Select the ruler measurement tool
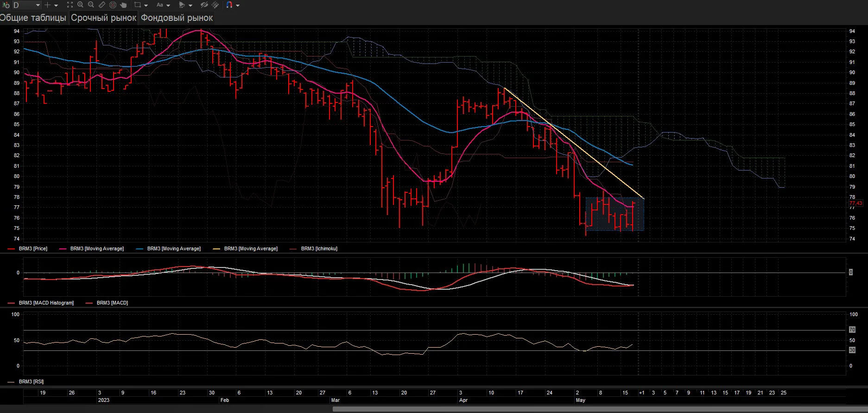868x413 pixels. (102, 5)
